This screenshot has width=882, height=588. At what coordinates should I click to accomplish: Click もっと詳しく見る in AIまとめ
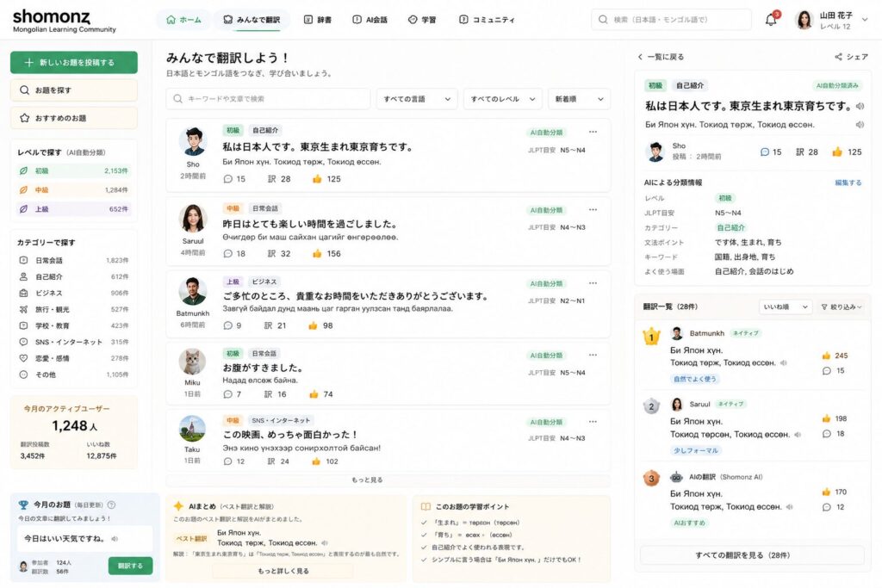283,571
